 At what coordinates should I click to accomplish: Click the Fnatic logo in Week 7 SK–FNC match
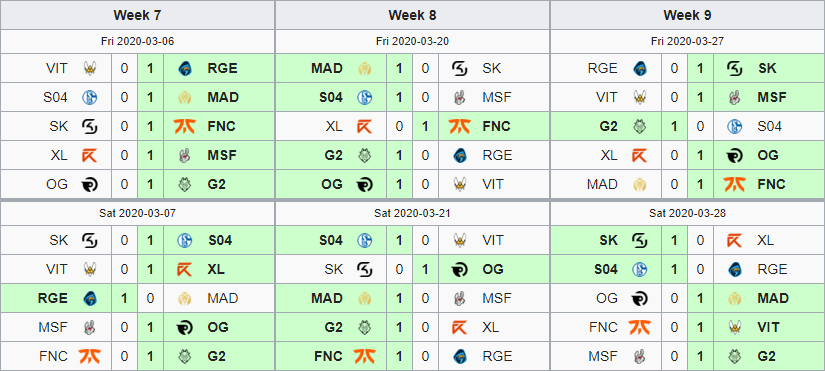pos(185,126)
